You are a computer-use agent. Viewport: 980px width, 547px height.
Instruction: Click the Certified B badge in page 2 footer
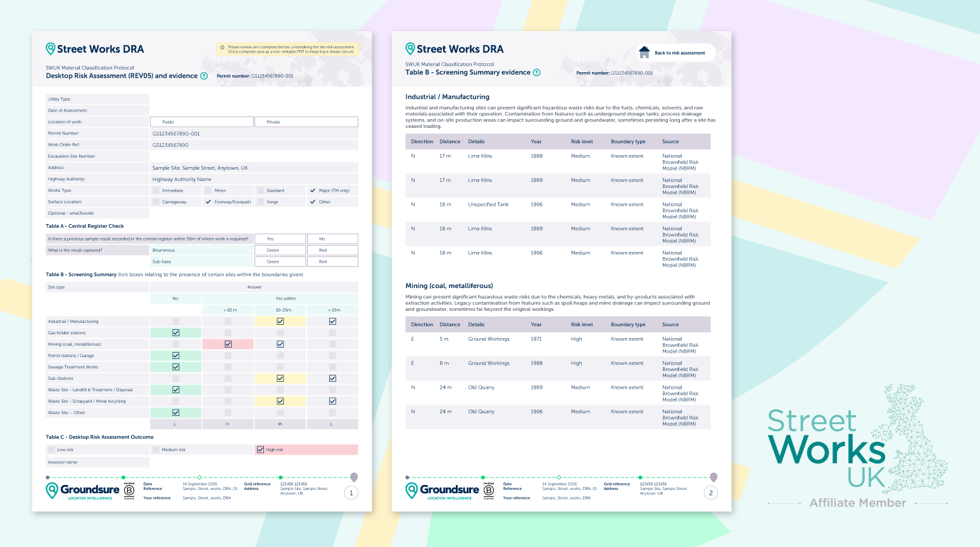click(x=489, y=491)
